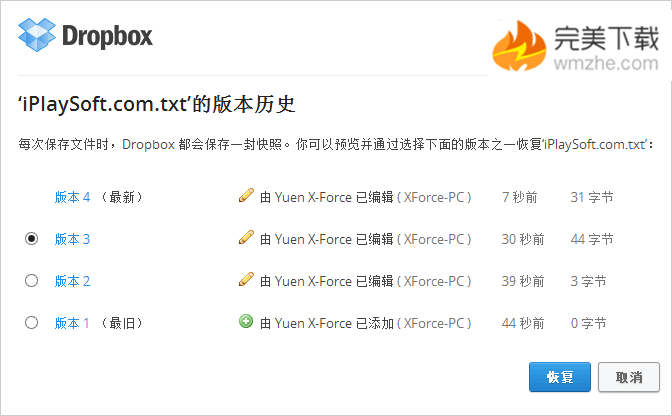Click the XForce-PC label in 版本 2 row
Image resolution: width=672 pixels, height=416 pixels.
(435, 282)
